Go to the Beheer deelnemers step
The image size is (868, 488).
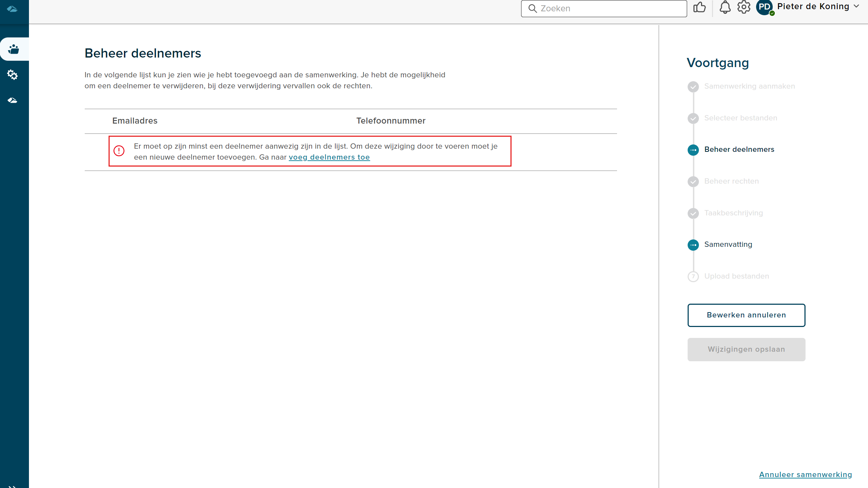point(739,149)
